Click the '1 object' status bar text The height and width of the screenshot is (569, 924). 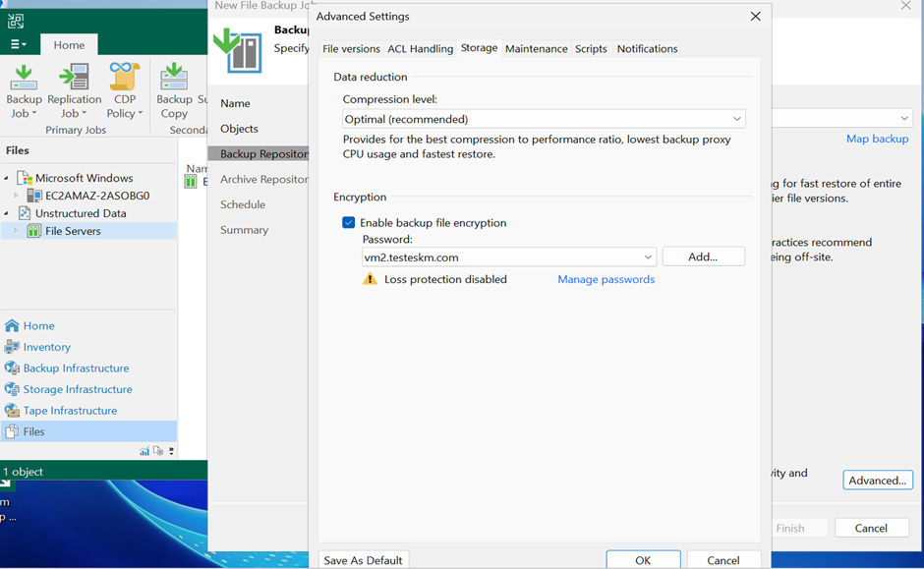tap(23, 472)
